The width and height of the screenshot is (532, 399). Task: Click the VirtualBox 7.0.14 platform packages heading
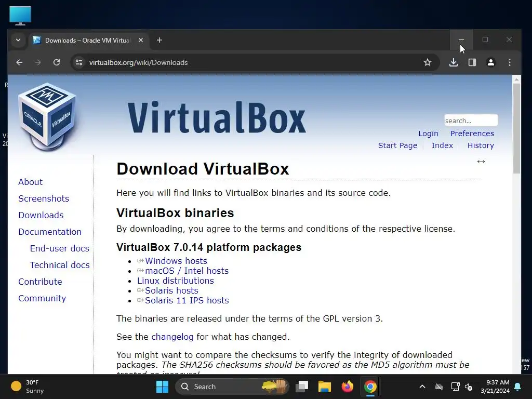click(x=209, y=247)
